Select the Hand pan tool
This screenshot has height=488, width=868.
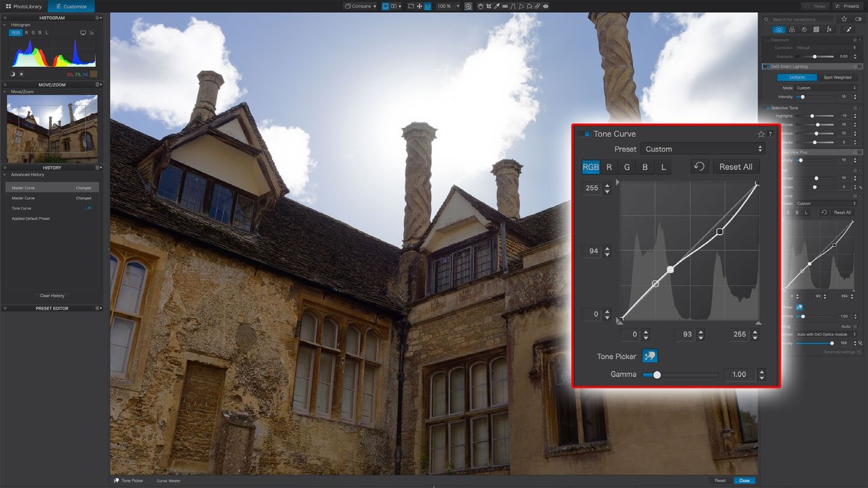[x=481, y=6]
